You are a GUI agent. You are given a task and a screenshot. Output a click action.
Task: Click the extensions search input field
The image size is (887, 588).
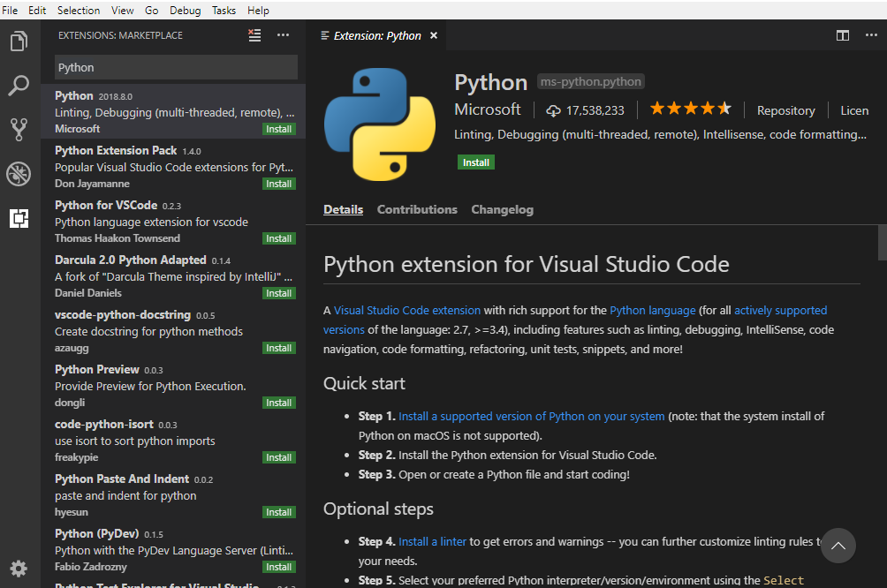point(176,67)
